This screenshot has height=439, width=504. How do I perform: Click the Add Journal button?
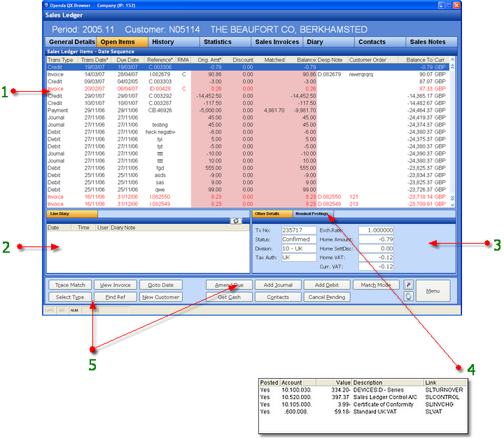pos(278,285)
